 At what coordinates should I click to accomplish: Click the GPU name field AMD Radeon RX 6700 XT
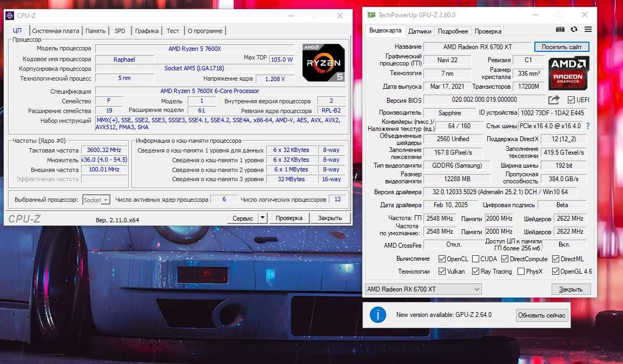pos(477,47)
